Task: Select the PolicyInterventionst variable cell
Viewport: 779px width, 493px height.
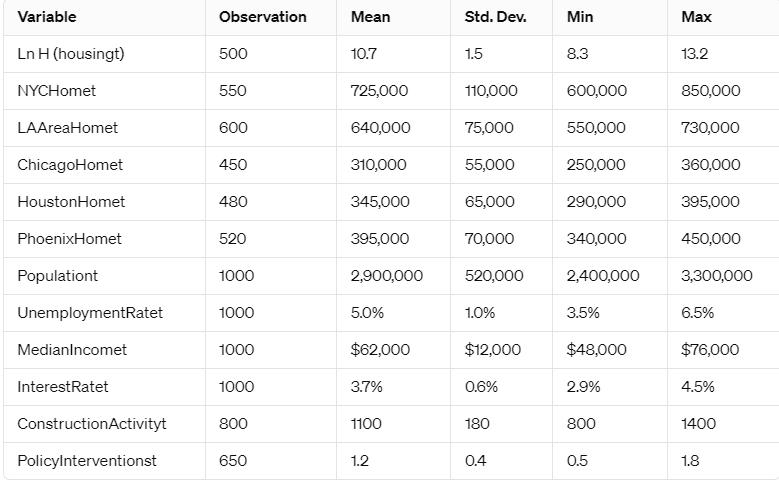Action: 87,461
